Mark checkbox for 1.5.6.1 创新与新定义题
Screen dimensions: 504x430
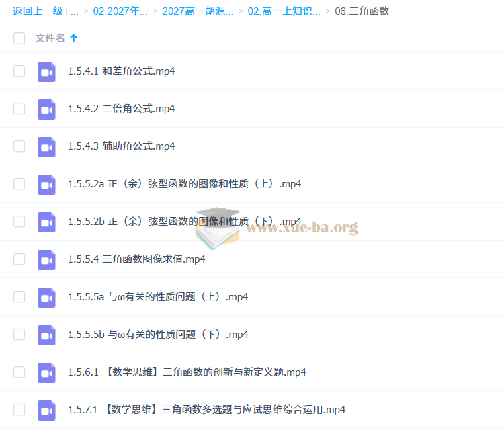coord(19,372)
